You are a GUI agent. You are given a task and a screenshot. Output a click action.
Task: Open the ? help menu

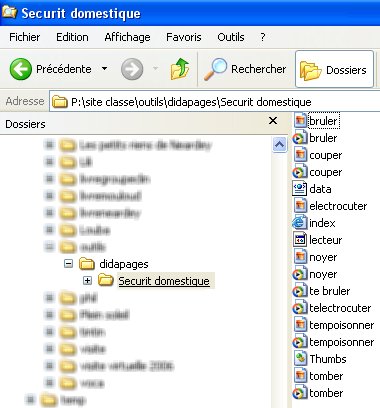pyautogui.click(x=263, y=37)
